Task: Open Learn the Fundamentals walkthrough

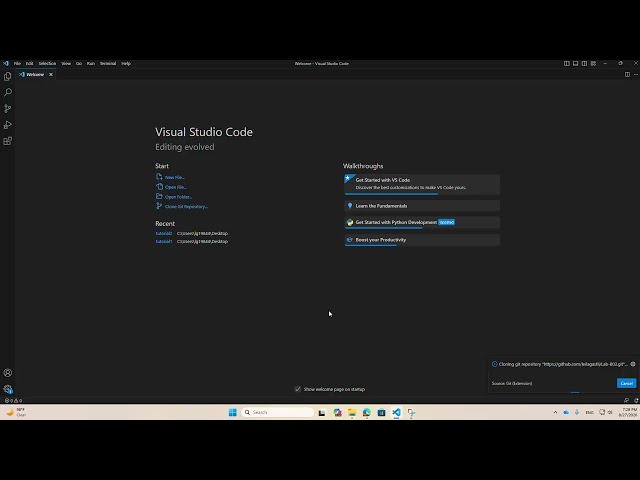Action: pyautogui.click(x=422, y=206)
